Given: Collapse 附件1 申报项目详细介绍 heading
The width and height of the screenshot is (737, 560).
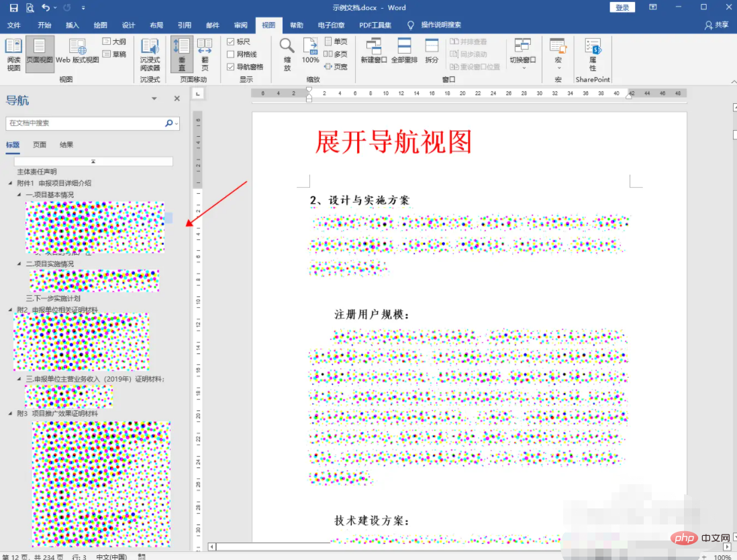Looking at the screenshot, I should pos(10,183).
